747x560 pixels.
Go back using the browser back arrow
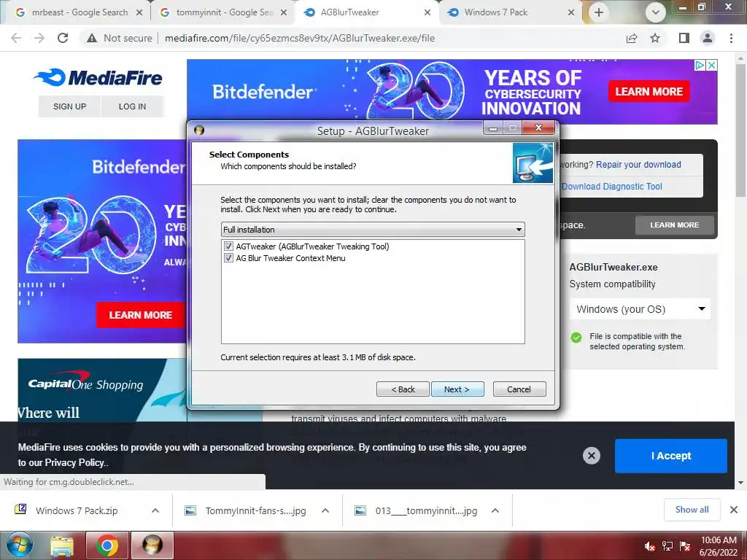click(x=16, y=38)
